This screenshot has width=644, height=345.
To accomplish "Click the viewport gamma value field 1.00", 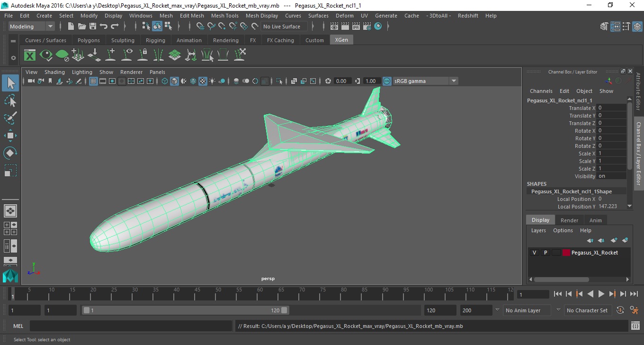I will coord(371,81).
